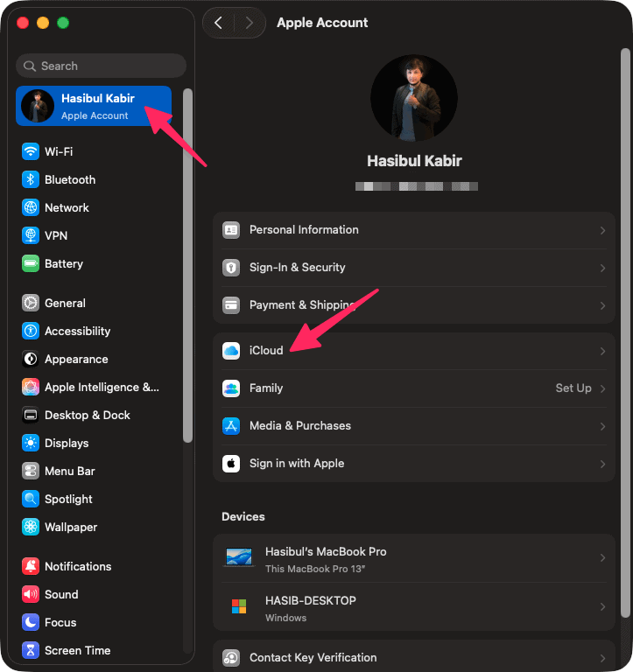This screenshot has height=672, width=633.
Task: Select the Desktop & Dock icon
Action: pos(31,415)
